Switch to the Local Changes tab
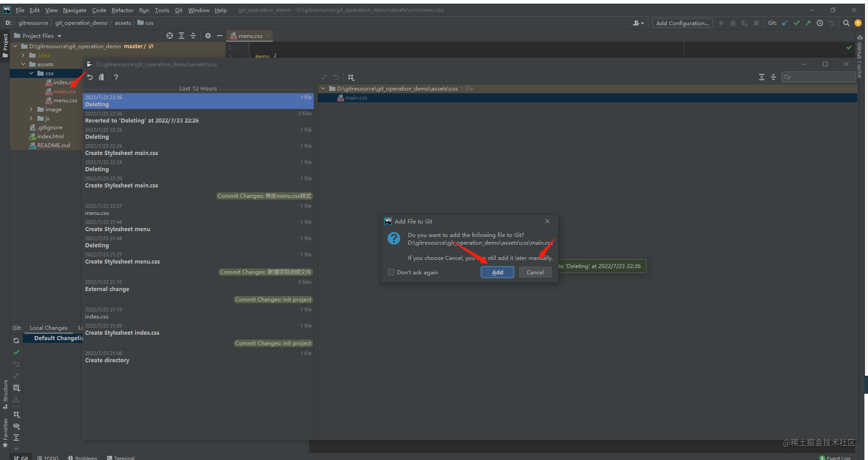 [x=49, y=328]
